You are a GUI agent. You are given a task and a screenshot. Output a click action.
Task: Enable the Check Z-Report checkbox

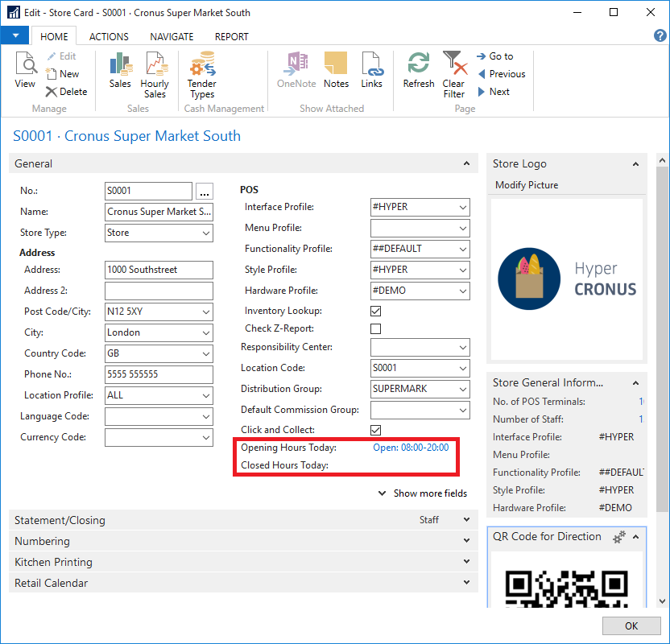click(x=375, y=328)
